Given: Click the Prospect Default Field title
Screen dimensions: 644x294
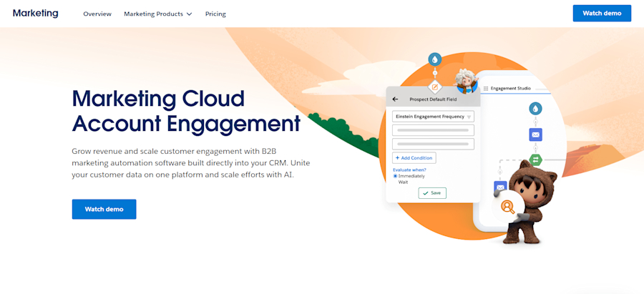Looking at the screenshot, I should (x=433, y=99).
